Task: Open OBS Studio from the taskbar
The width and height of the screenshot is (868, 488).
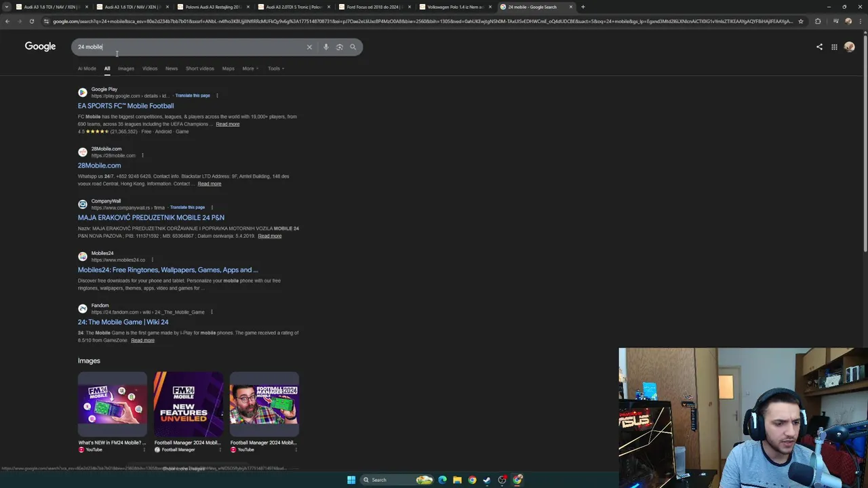Action: point(502,480)
